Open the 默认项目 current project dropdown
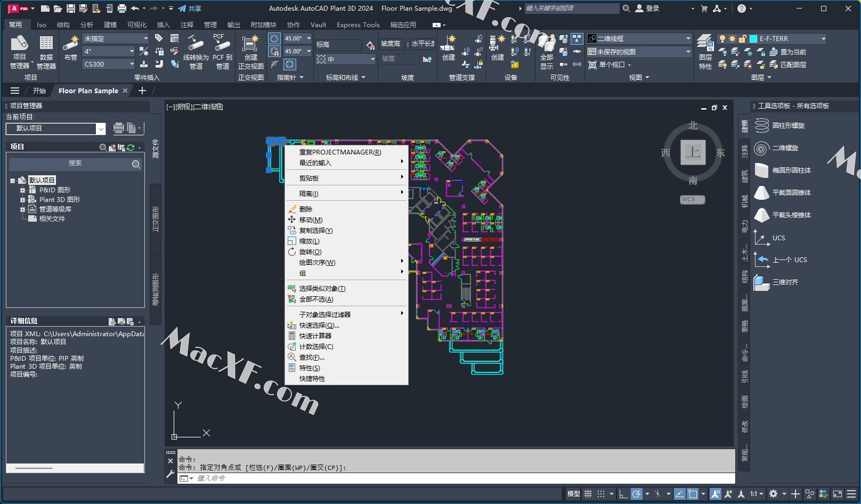861x504 pixels. coord(55,128)
